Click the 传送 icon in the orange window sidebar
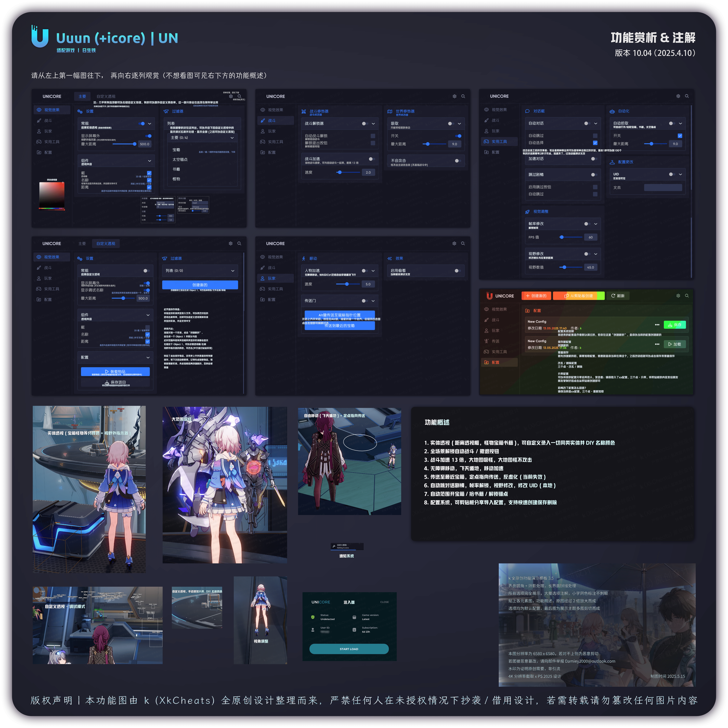Screen dimensions: 728x728 click(x=486, y=341)
